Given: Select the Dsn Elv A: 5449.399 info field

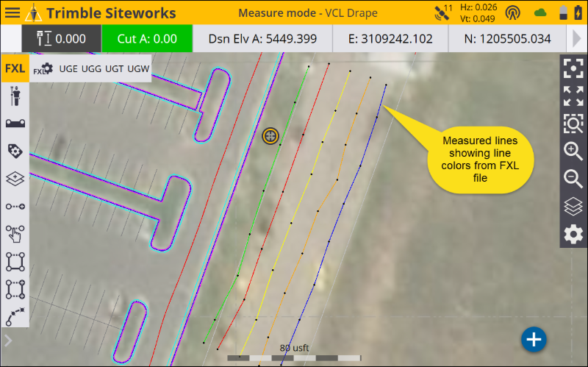Looking at the screenshot, I should coord(262,38).
